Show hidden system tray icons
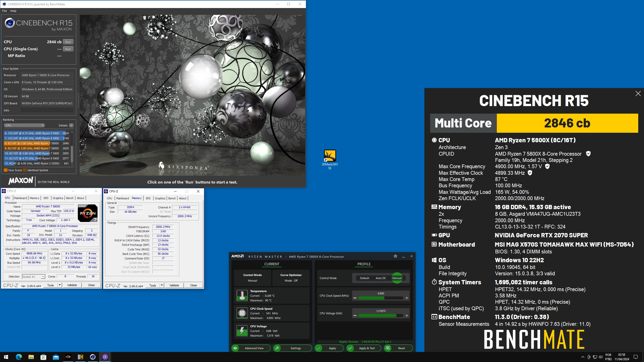Image resolution: width=644 pixels, height=362 pixels. click(583, 357)
